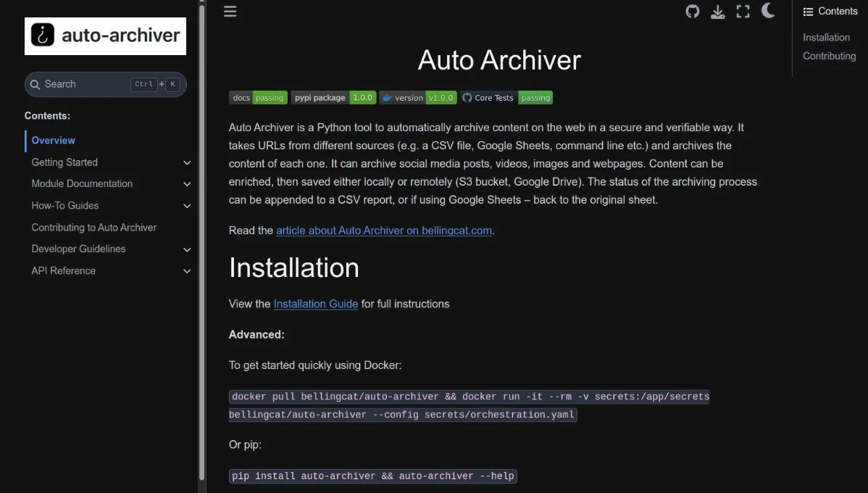Click the Core Tests passing badge
The height and width of the screenshot is (493, 868).
click(506, 98)
